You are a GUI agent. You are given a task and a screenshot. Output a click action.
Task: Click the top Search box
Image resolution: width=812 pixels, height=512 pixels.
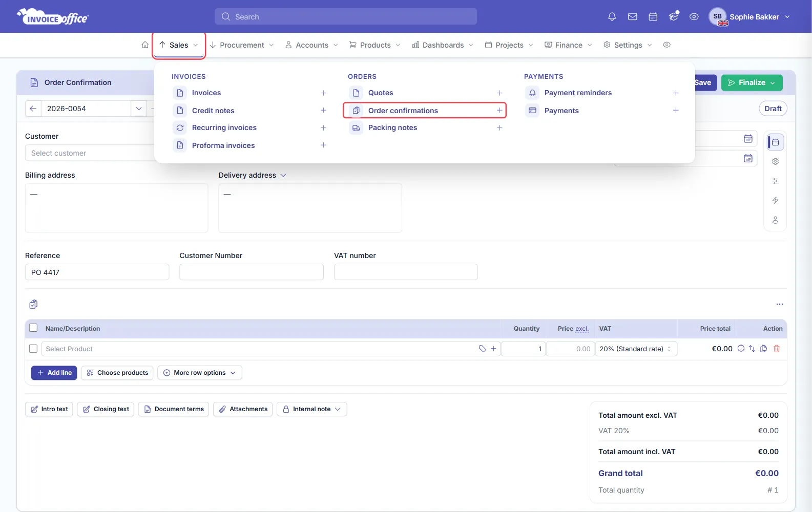tap(345, 16)
